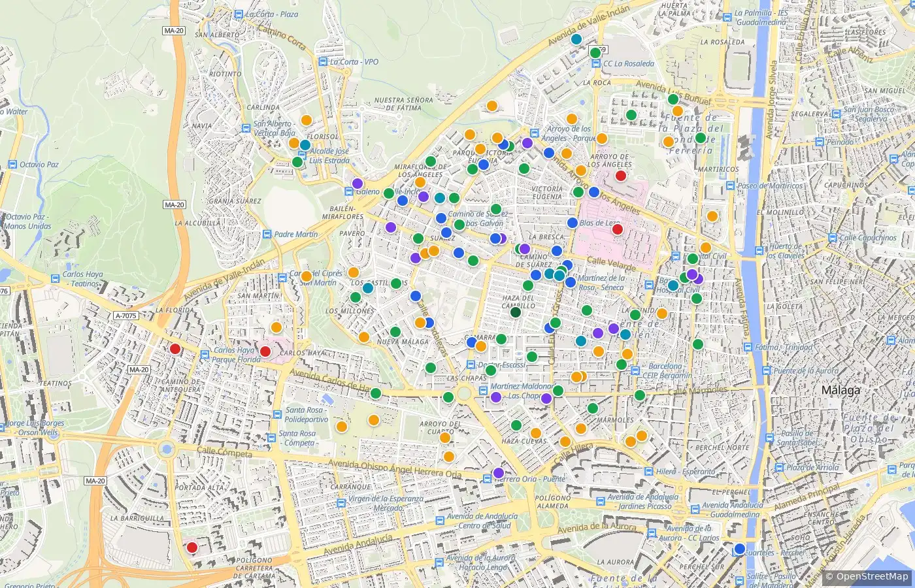Open Carlos Haya - Parque Florida stop icon
The image size is (915, 588).
coord(205,355)
